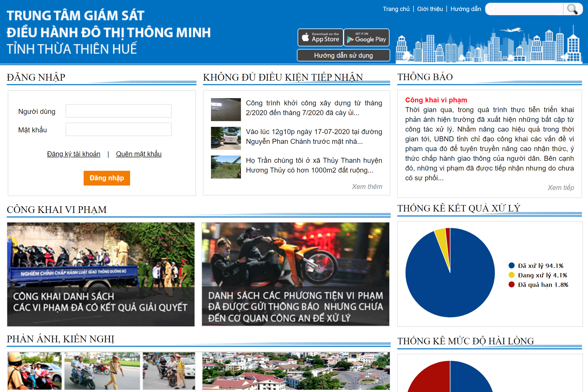Click the yellow 'Đang xử lý' legend dot
Screen dimensions: 588x392
point(512,275)
